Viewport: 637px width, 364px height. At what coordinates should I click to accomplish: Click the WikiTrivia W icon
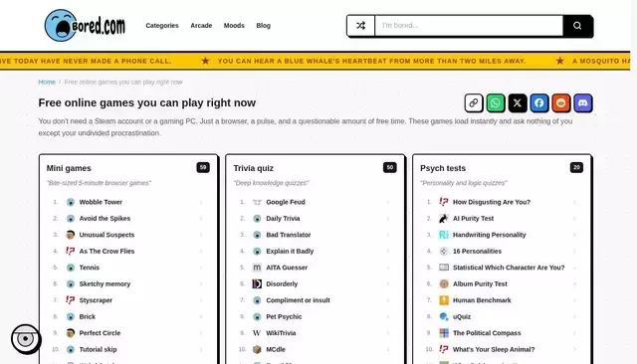pos(257,333)
